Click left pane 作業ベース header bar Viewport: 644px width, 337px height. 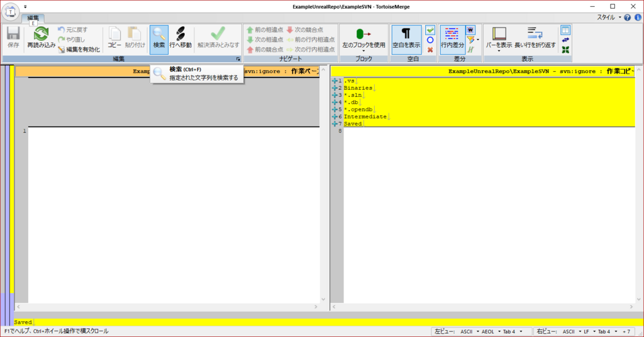coord(167,72)
